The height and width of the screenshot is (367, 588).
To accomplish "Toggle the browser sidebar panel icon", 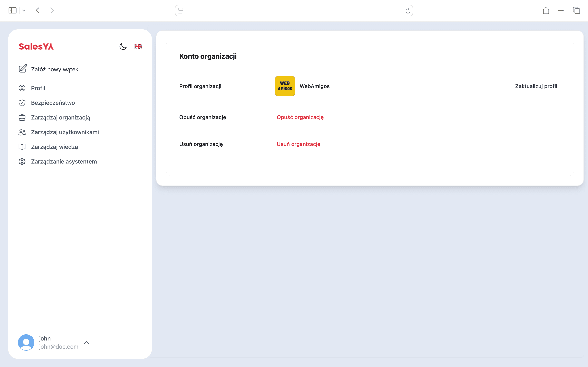I will coord(12,10).
